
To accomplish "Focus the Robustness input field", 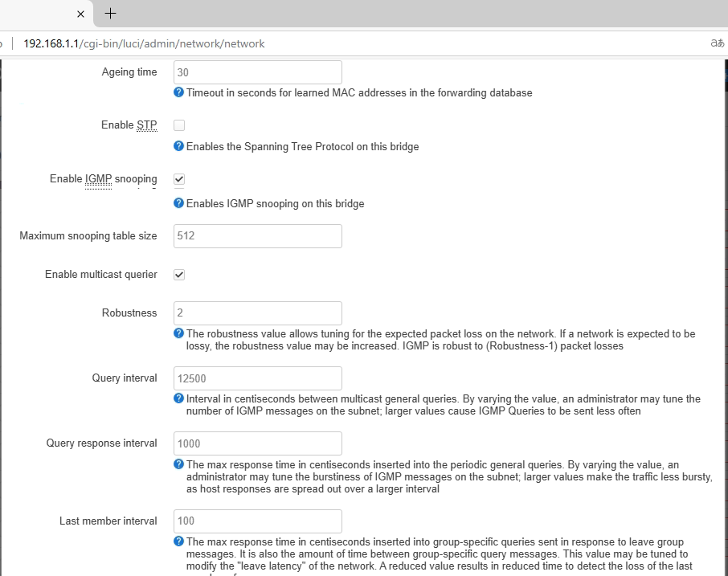I will click(x=258, y=313).
